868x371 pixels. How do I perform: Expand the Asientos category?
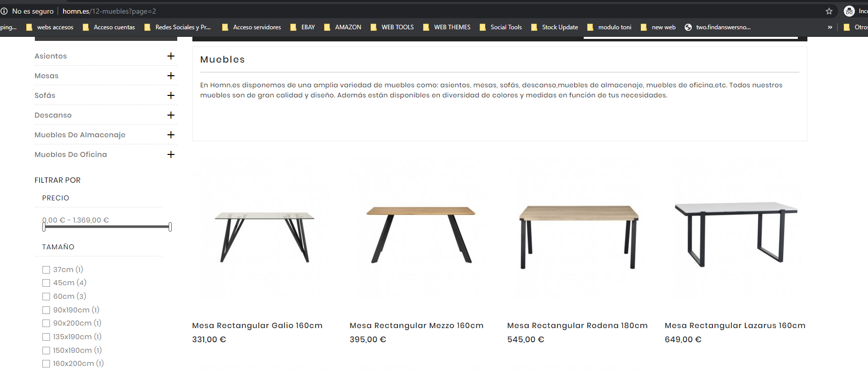[x=171, y=56]
